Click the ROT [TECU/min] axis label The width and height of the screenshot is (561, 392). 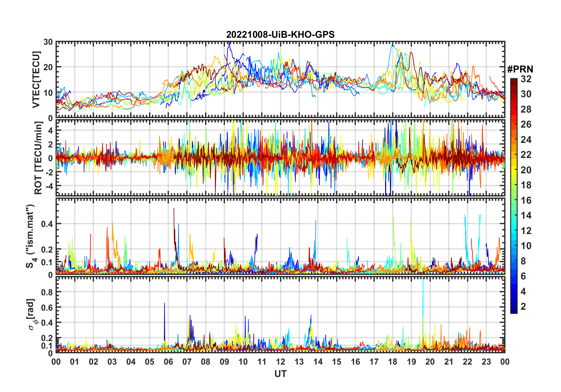[38, 158]
